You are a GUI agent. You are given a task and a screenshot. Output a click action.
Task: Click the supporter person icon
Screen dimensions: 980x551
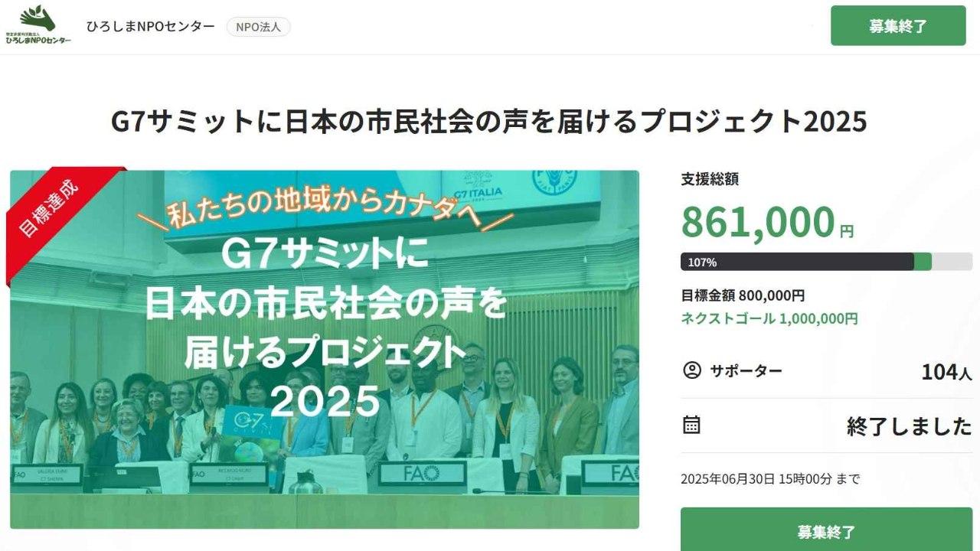click(x=691, y=371)
